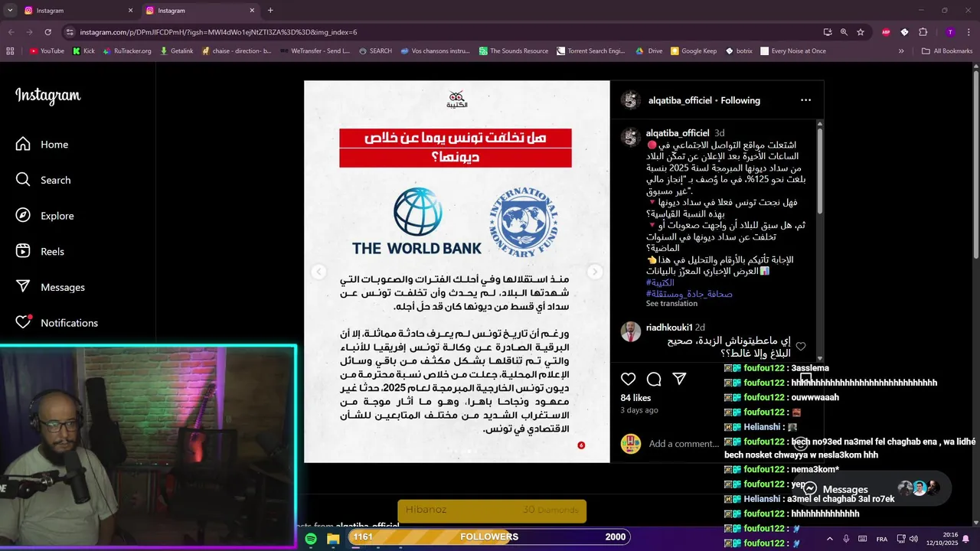The height and width of the screenshot is (551, 980).
Task: Click the Following button in the post header
Action: 740,100
